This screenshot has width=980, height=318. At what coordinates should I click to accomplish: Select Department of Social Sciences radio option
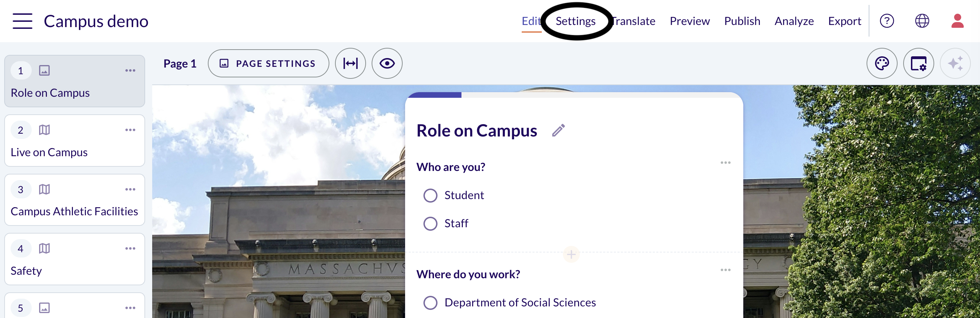point(430,303)
